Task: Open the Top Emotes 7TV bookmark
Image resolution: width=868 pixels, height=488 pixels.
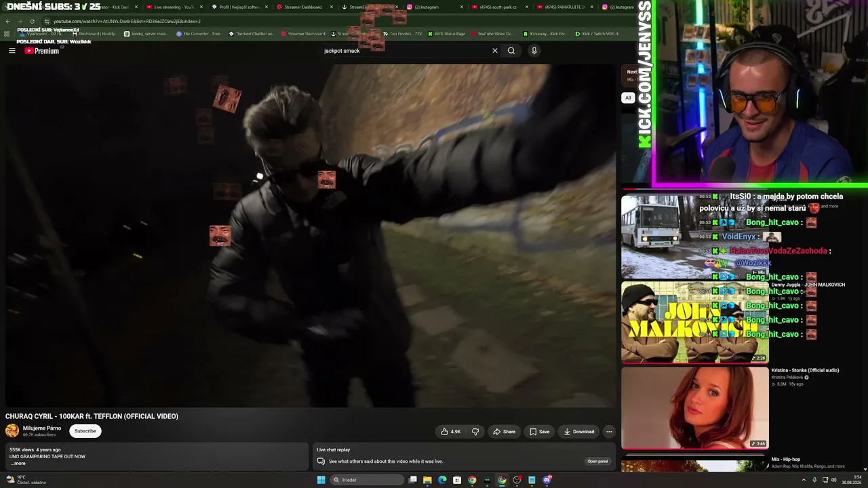Action: [402, 34]
